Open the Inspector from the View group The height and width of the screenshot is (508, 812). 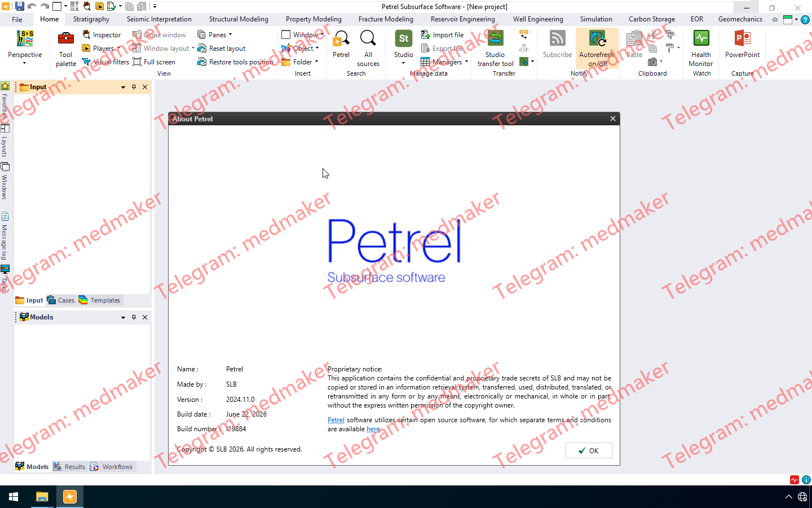101,35
